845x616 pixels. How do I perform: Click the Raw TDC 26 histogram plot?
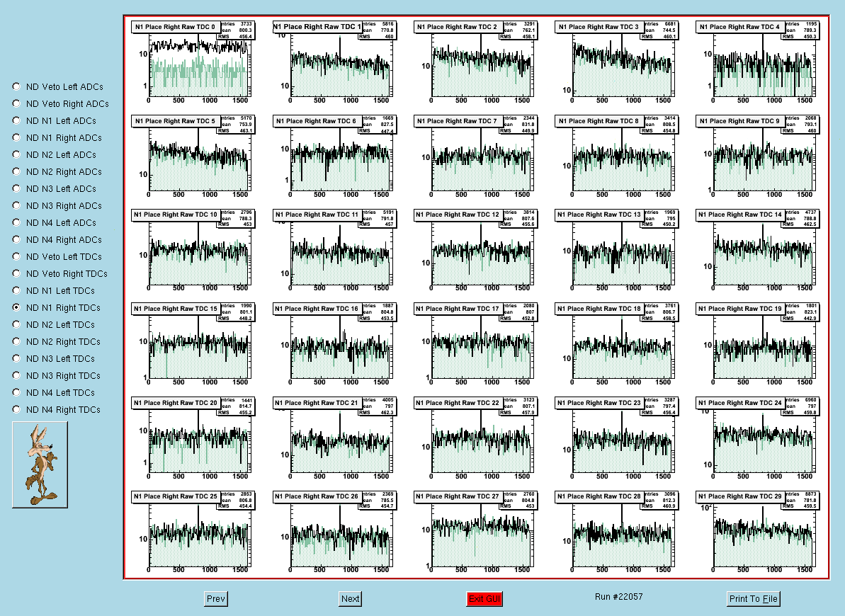(x=334, y=531)
